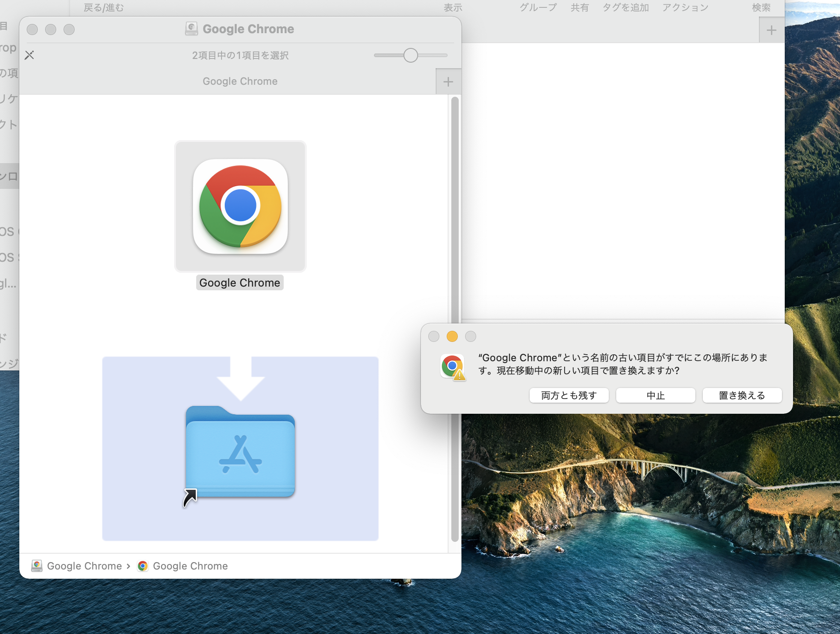Viewport: 840px width, 634px height.
Task: Click 置き換える to replace the existing item
Action: coord(741,395)
